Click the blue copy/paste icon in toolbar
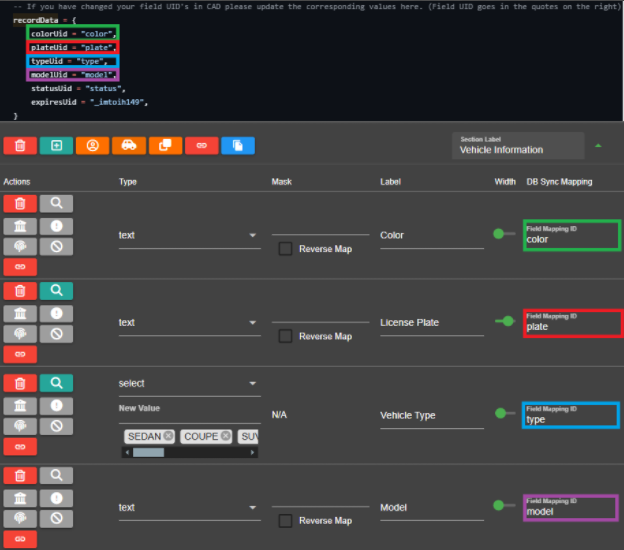Image resolution: width=624 pixels, height=550 pixels. tap(237, 146)
